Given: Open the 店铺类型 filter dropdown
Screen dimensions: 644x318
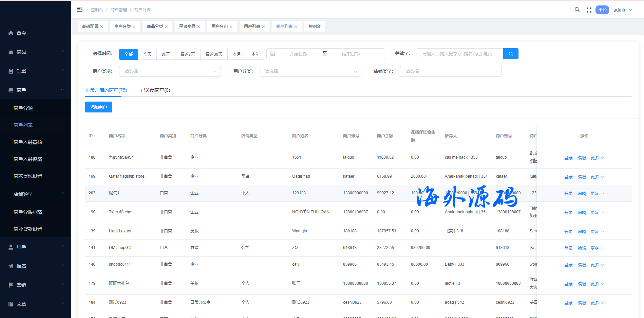Looking at the screenshot, I should click(451, 71).
